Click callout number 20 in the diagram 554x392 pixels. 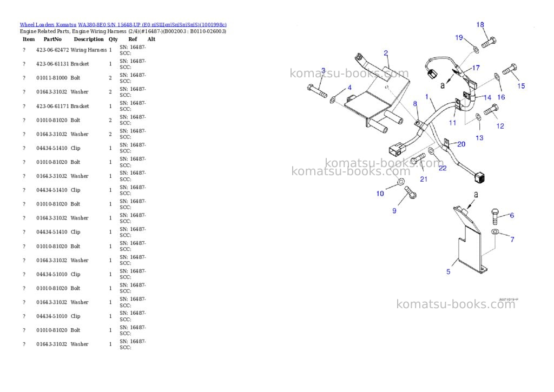[x=461, y=144]
